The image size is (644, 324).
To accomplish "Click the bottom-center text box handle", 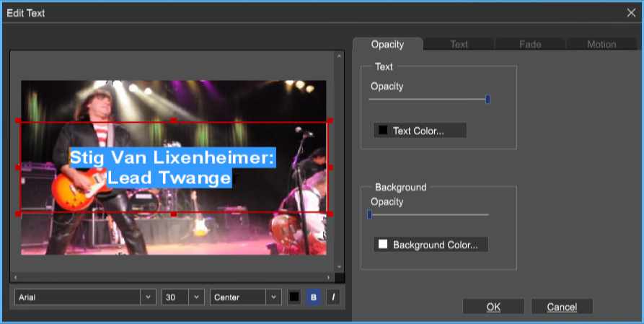I will (173, 214).
